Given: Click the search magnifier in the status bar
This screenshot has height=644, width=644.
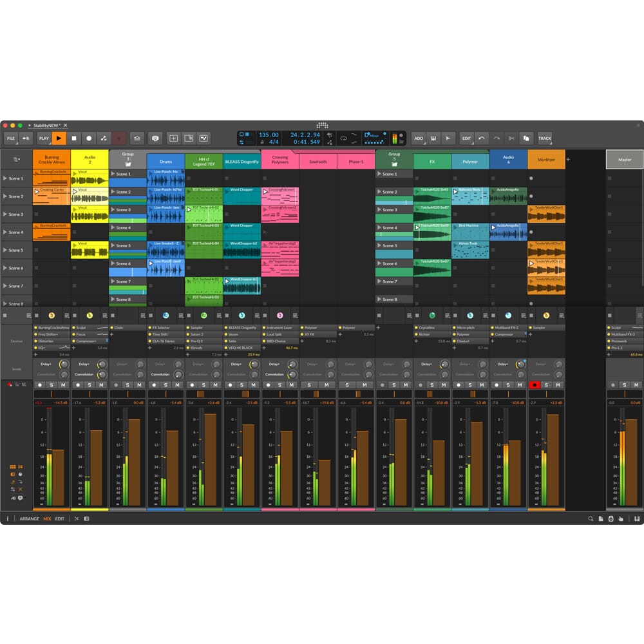Looking at the screenshot, I should tap(591, 518).
